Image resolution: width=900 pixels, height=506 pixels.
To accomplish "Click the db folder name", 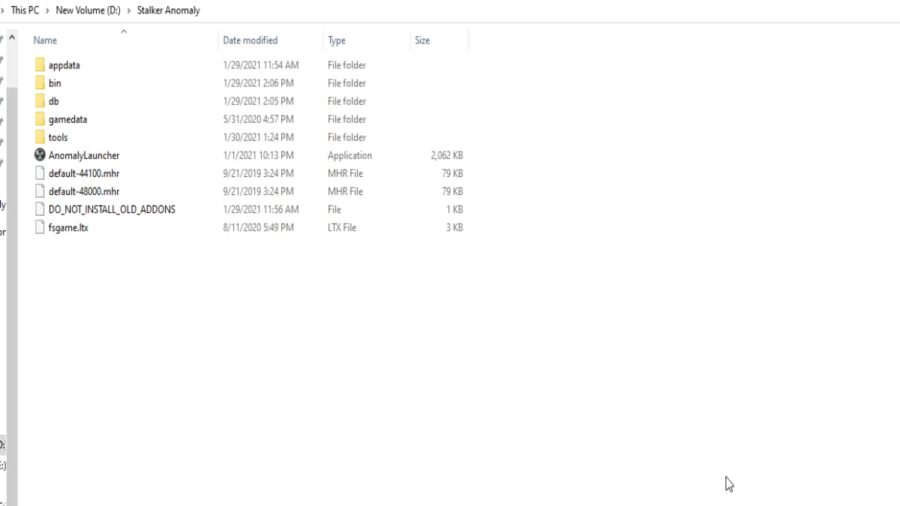I will tap(53, 101).
